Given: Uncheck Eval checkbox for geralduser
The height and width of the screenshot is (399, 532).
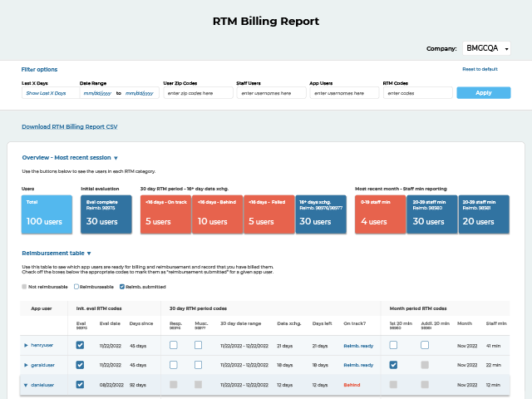Looking at the screenshot, I should click(80, 365).
